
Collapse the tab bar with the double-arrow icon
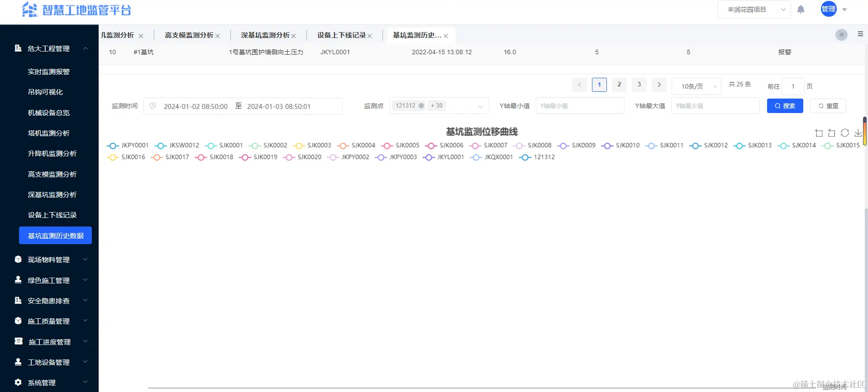(842, 35)
